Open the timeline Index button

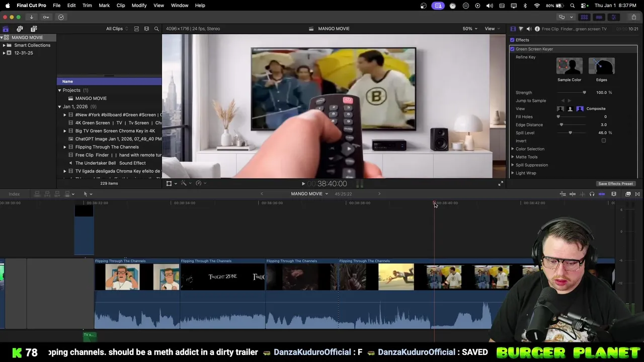coord(14,194)
